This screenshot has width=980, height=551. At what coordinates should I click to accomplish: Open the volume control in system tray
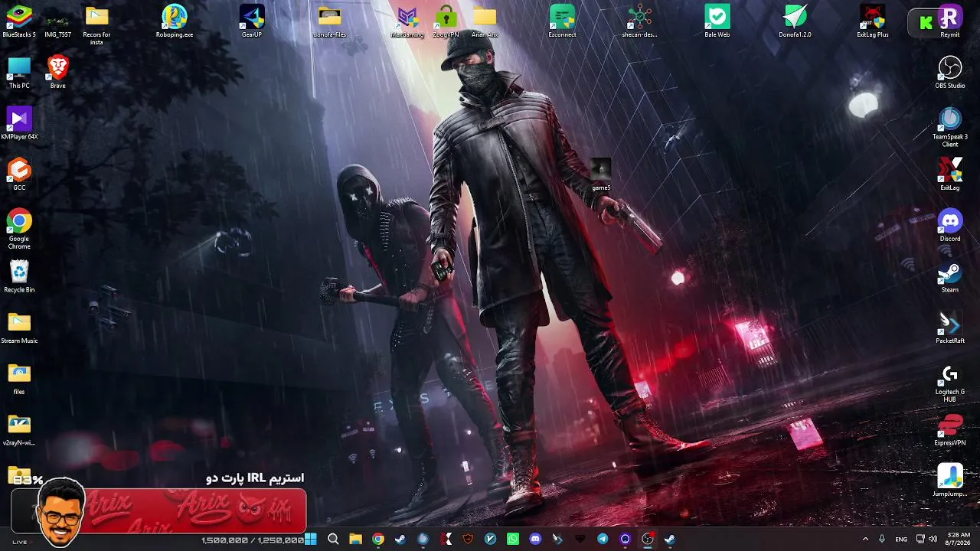pyautogui.click(x=933, y=539)
